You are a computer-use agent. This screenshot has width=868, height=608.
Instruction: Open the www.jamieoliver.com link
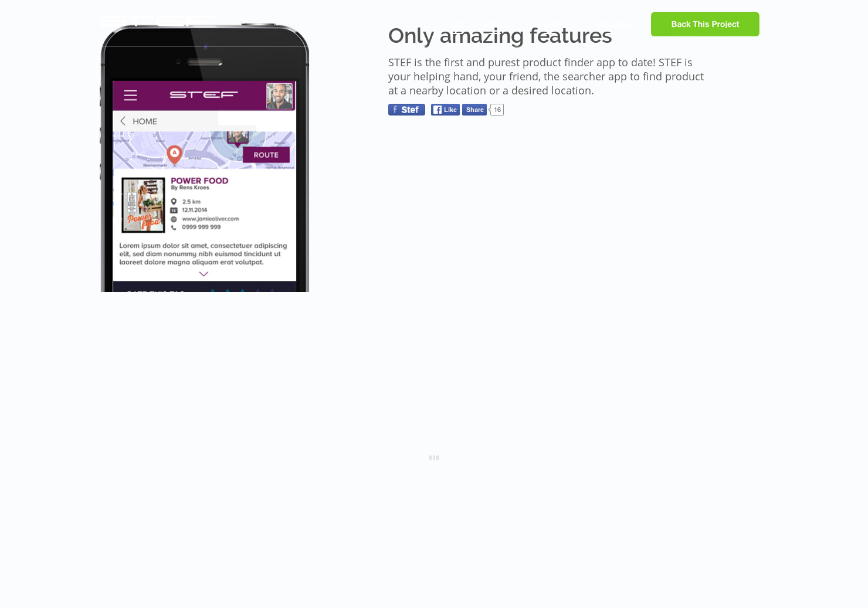tap(211, 219)
